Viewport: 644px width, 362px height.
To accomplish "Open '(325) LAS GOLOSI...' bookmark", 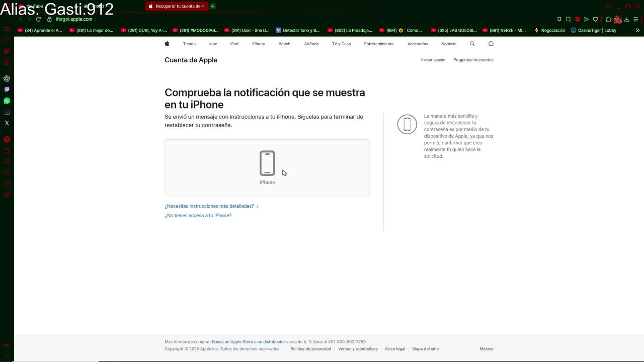I will (453, 30).
